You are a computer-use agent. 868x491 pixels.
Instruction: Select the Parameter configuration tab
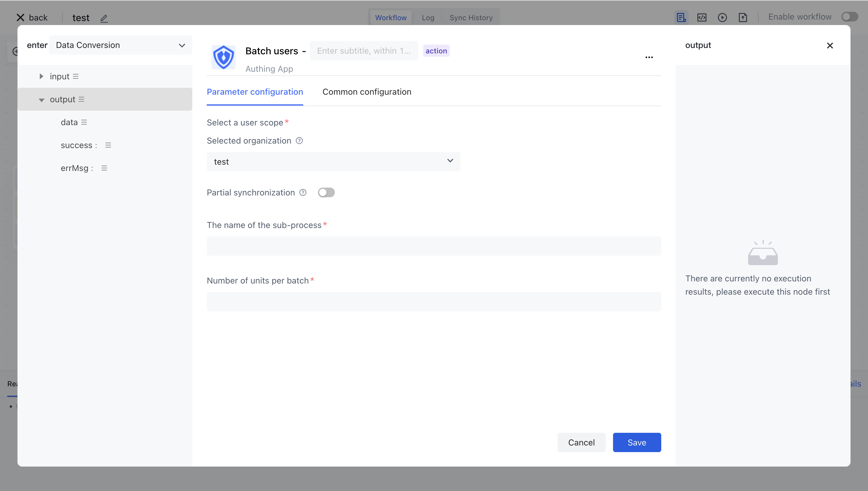255,92
